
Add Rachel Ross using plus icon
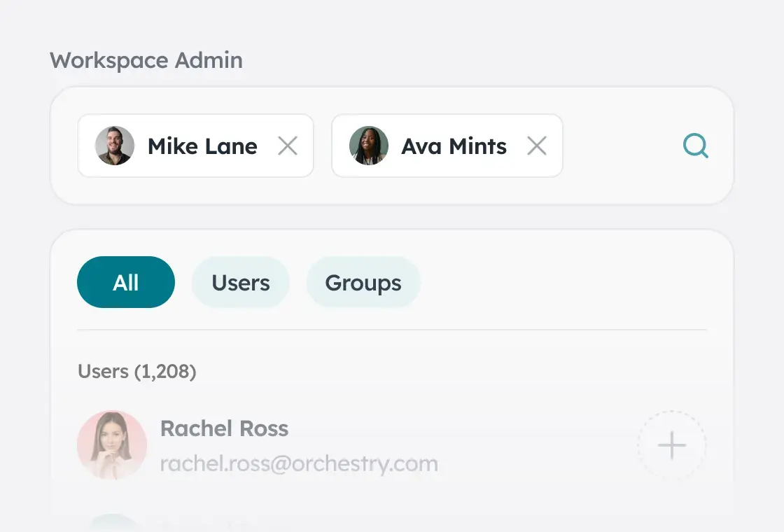pyautogui.click(x=671, y=445)
